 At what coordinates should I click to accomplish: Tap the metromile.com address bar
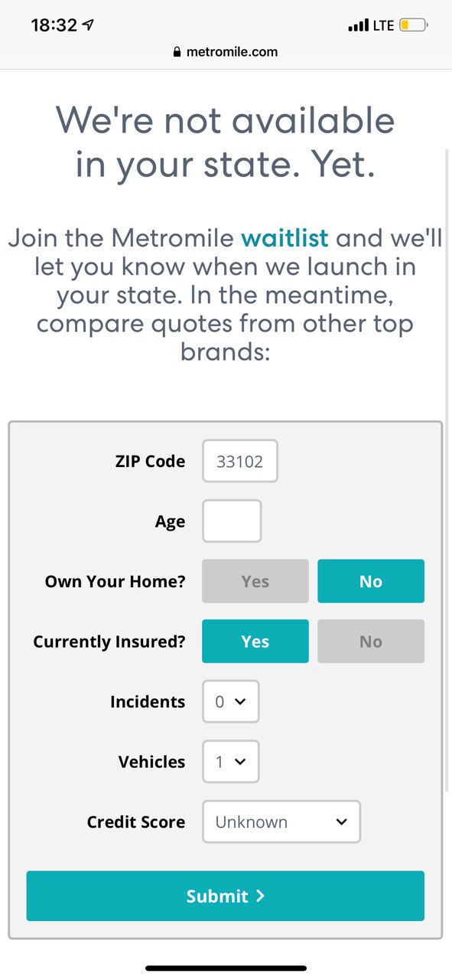point(226,52)
